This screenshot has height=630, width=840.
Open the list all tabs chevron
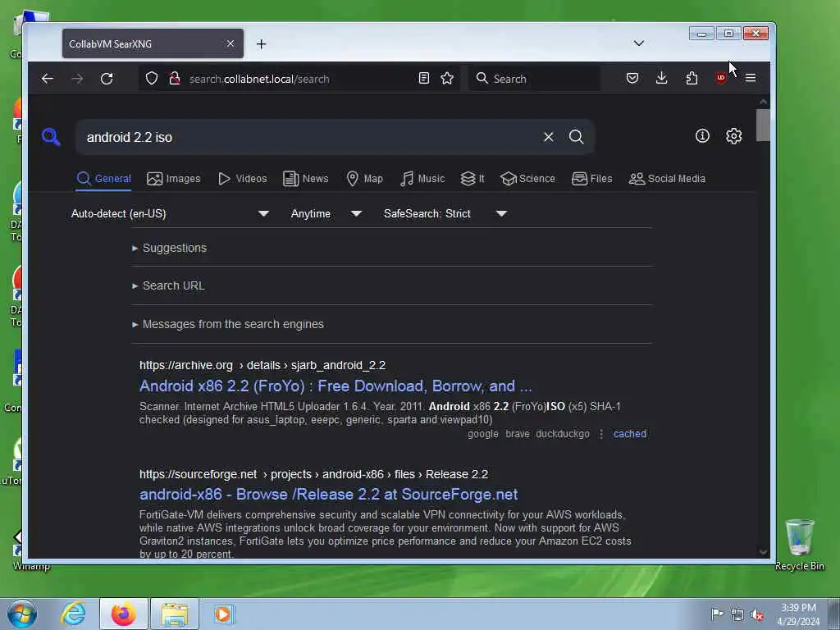pos(638,43)
